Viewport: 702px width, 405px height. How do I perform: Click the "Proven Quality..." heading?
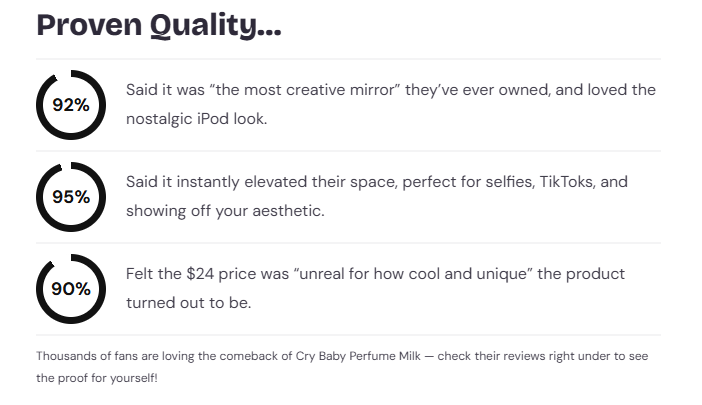(159, 25)
